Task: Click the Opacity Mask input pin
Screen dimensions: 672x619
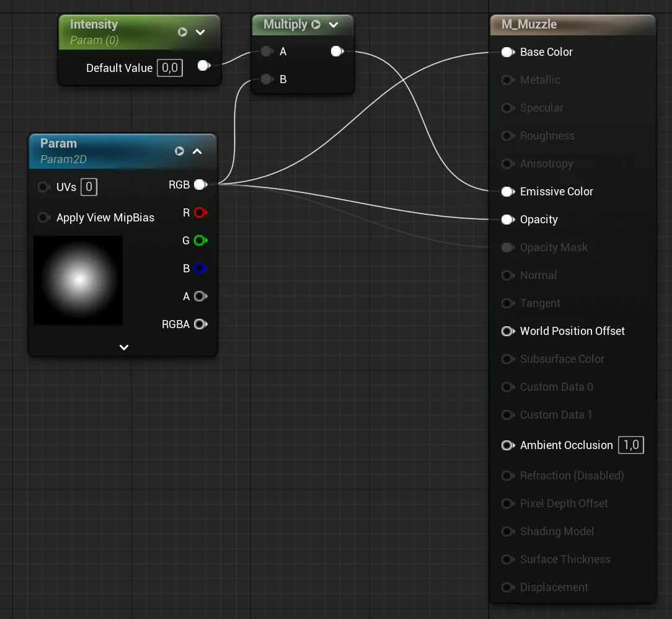Action: (x=508, y=247)
